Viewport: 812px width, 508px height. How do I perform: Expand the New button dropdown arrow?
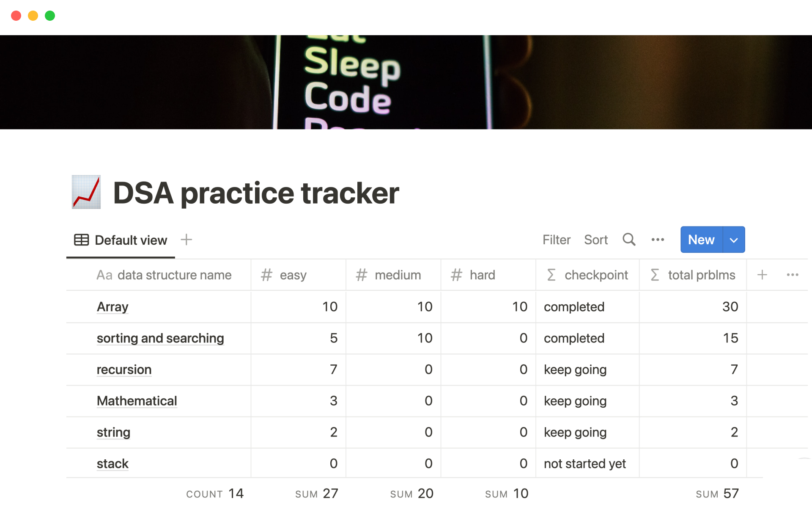734,240
